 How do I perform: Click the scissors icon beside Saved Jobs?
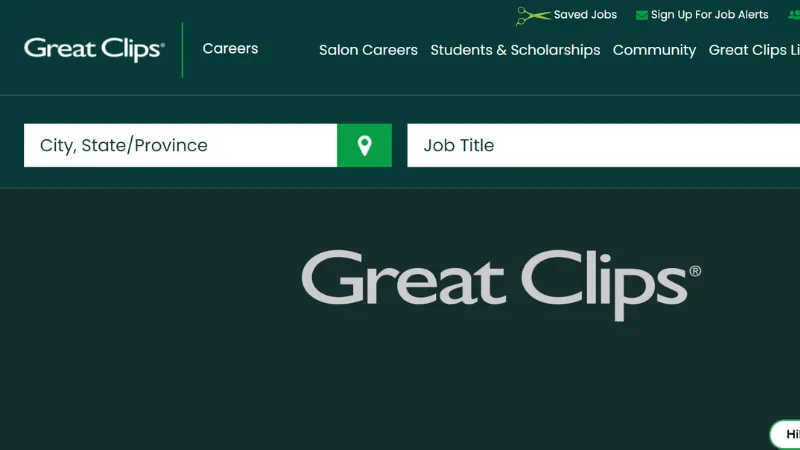[x=532, y=15]
